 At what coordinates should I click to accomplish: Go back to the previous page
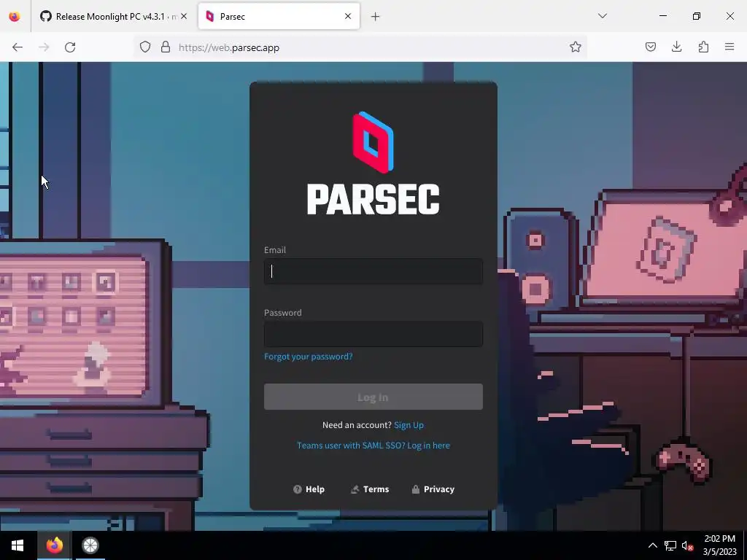tap(18, 47)
